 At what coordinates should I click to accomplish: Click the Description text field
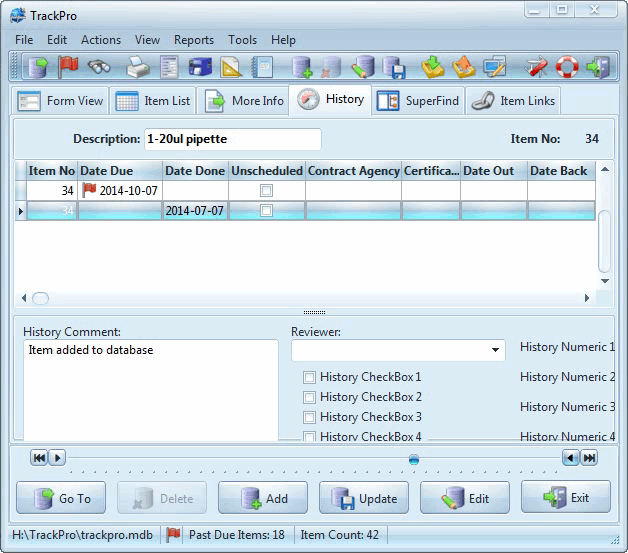(x=232, y=139)
